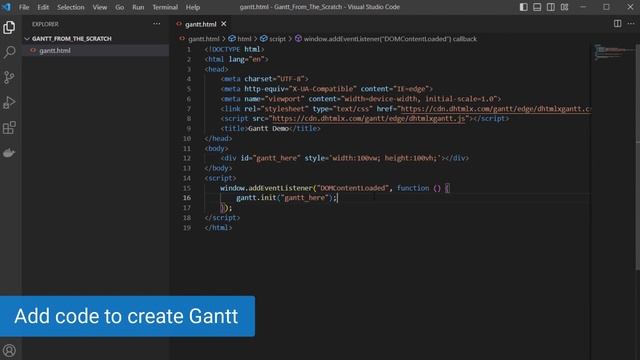
Task: Click the 'gantt.init' code text
Action: (256, 198)
